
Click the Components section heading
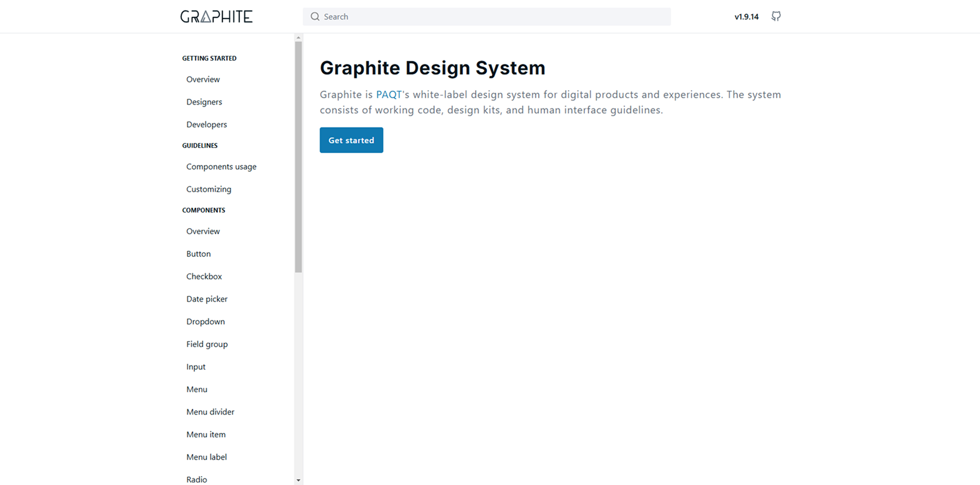point(204,210)
